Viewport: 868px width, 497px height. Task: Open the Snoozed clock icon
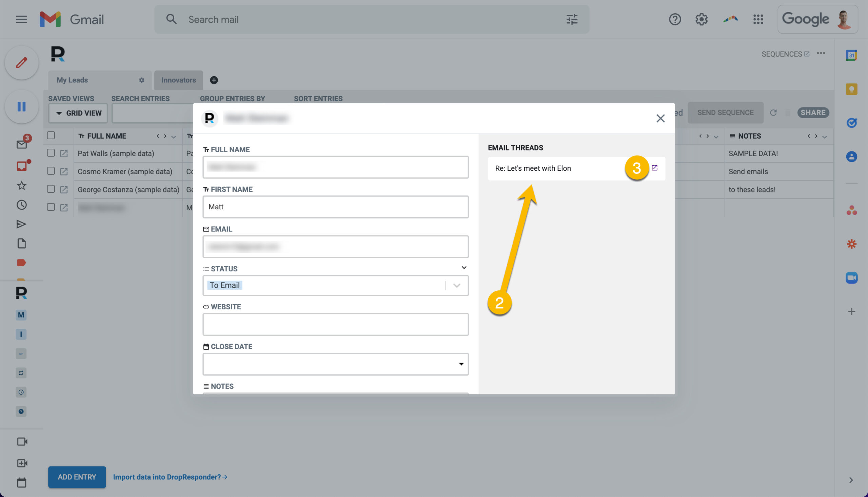[x=21, y=205]
